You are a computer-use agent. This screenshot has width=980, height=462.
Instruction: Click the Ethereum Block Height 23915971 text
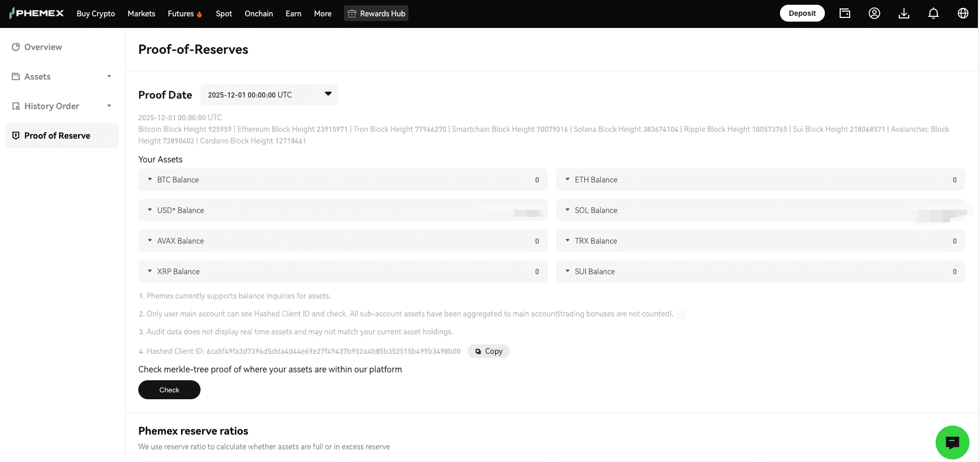click(x=292, y=129)
